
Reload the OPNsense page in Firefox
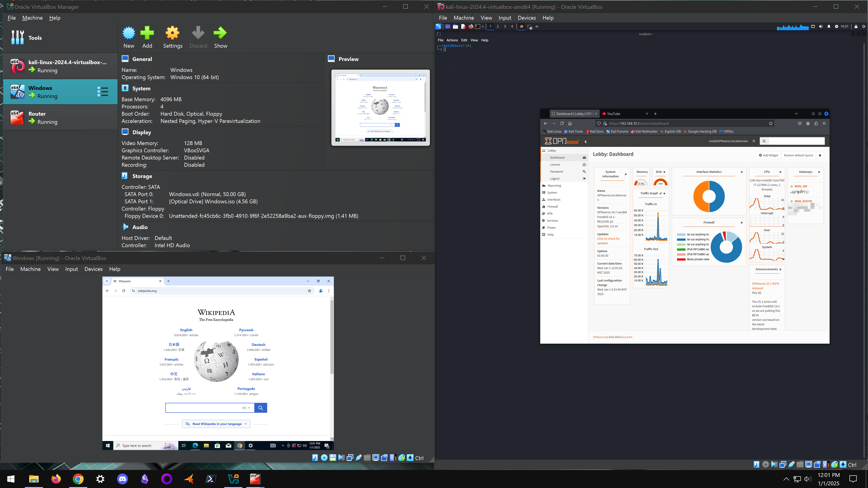coord(562,123)
